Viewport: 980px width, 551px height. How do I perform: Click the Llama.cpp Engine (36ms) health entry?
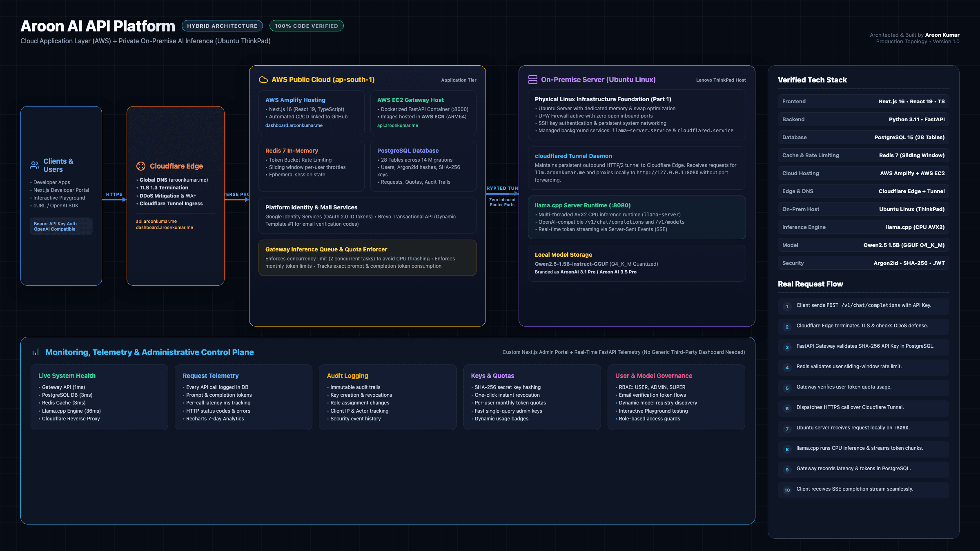71,411
